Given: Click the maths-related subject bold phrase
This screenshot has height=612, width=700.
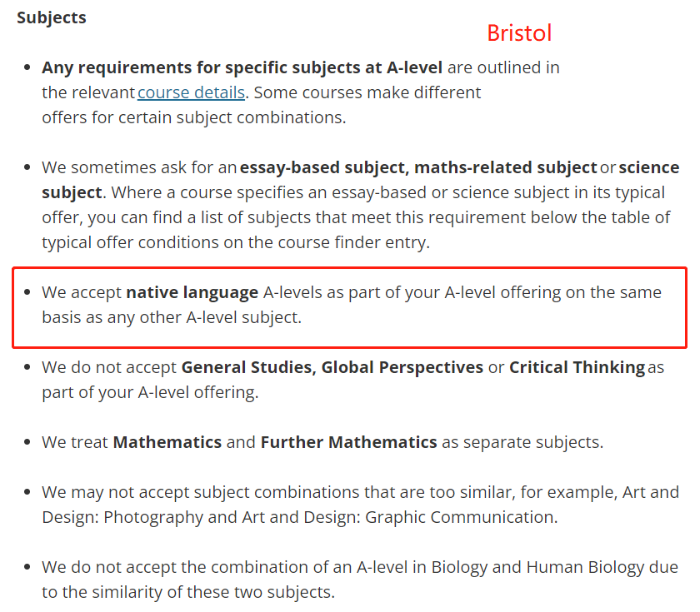Looking at the screenshot, I should pos(506,167).
